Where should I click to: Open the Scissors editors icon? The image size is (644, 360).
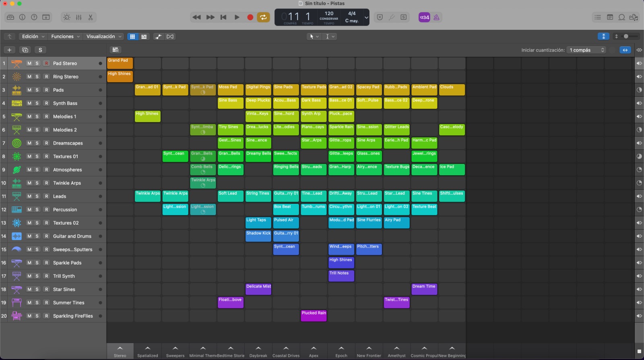[x=91, y=17]
